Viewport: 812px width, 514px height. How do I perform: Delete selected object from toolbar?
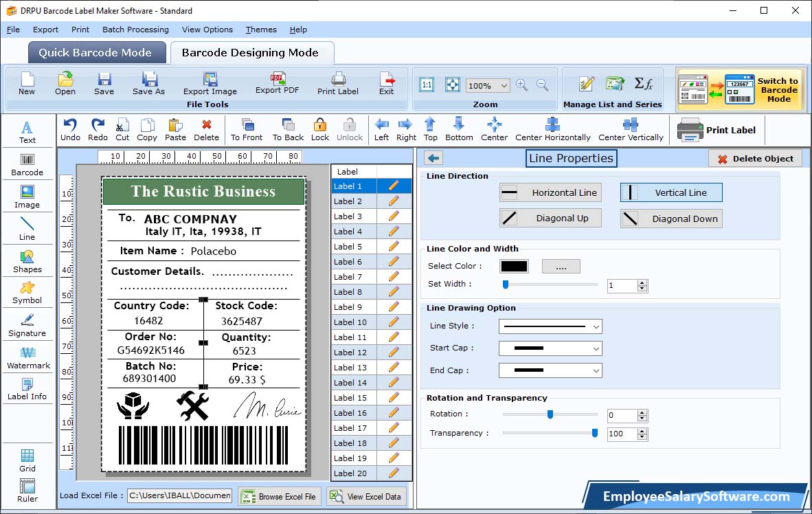pos(207,130)
